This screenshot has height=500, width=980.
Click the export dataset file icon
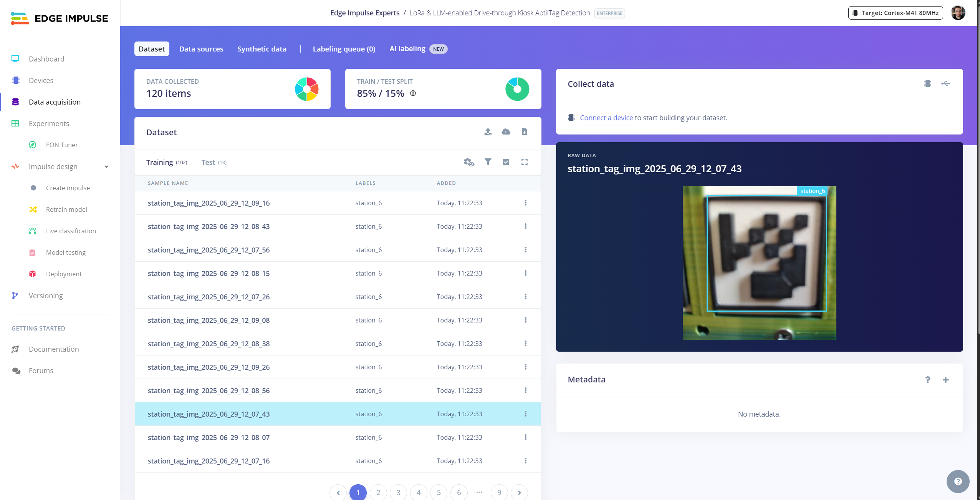point(524,132)
